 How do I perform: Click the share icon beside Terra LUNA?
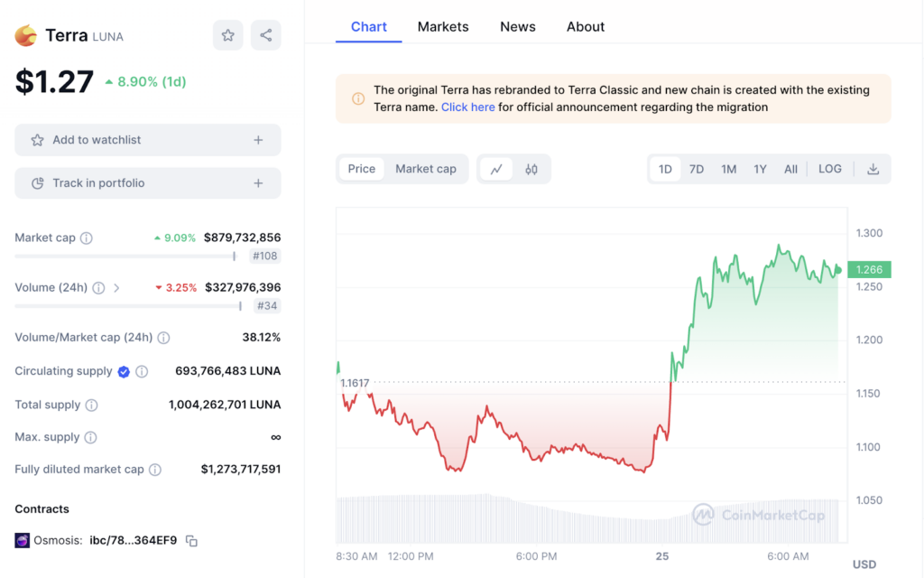265,35
